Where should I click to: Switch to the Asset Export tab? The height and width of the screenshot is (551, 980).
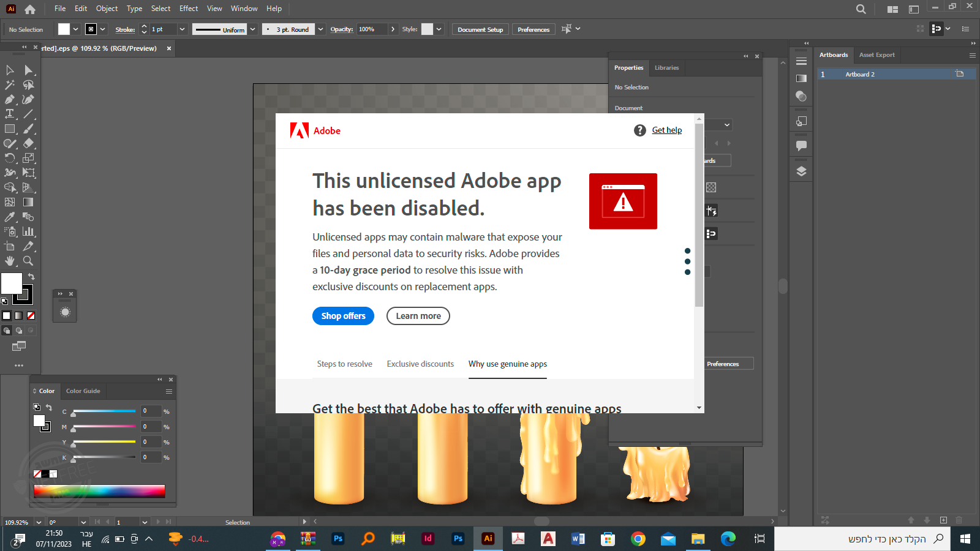click(876, 55)
